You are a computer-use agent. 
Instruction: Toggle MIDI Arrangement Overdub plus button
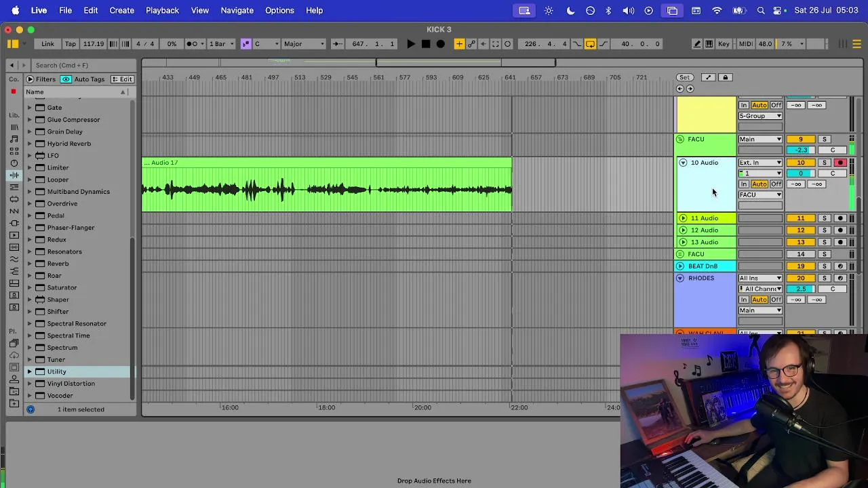459,44
